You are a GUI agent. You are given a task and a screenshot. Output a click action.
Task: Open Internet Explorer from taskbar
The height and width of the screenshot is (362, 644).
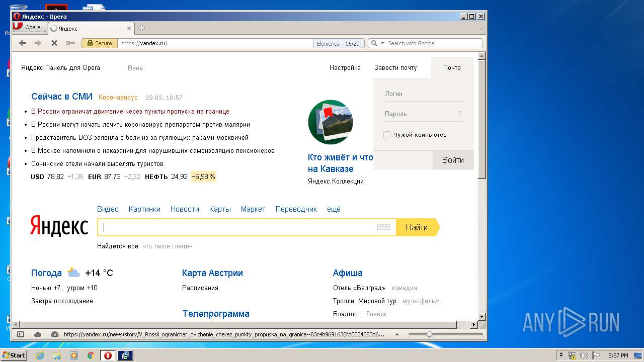click(x=40, y=355)
